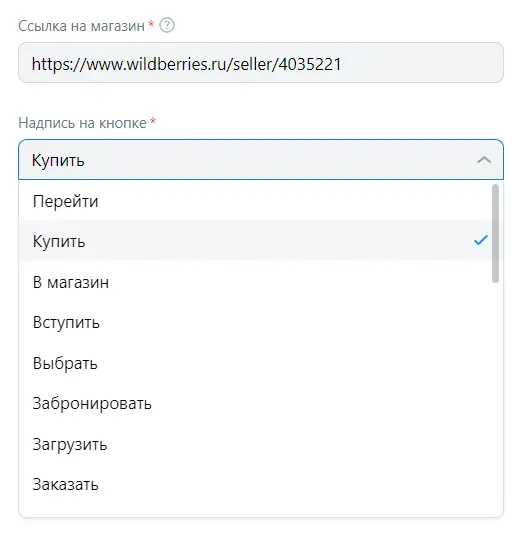518x535 pixels.
Task: Click the red asterisk by Ссылка на магазин
Action: pos(151,23)
